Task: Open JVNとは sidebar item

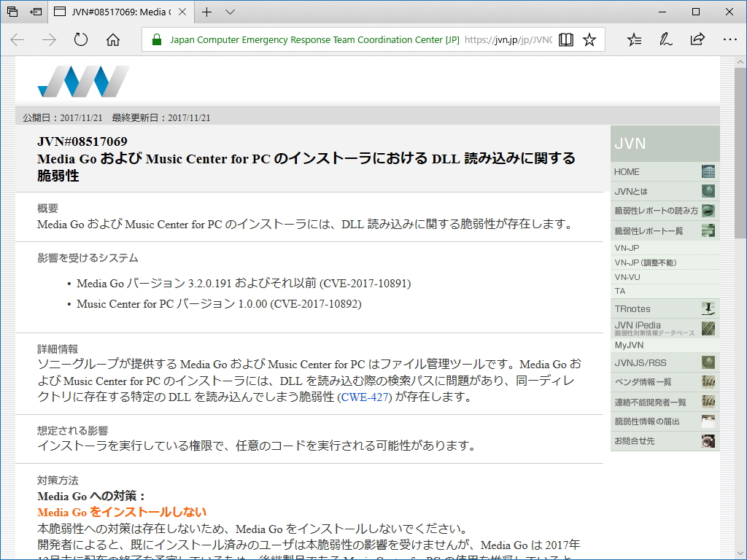Action: pyautogui.click(x=665, y=192)
